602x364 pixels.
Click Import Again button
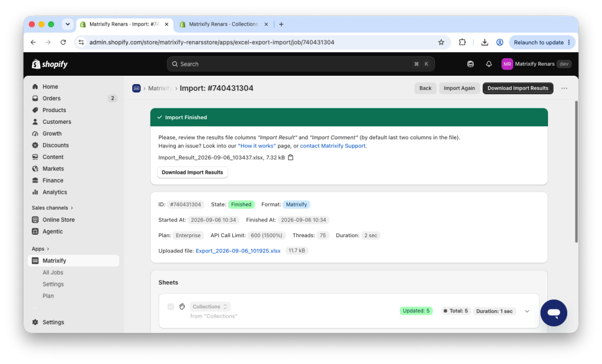pos(459,88)
